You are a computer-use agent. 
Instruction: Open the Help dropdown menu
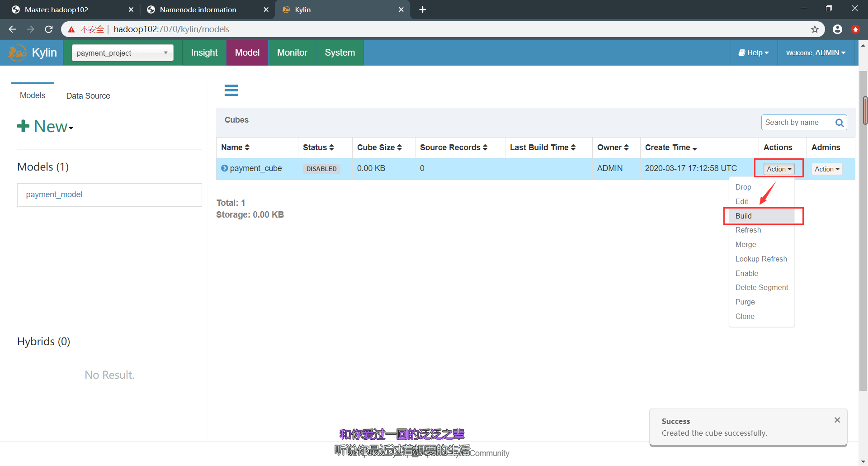754,53
